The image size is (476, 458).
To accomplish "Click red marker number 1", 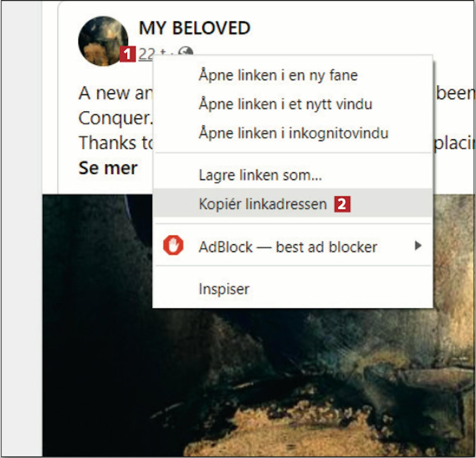I will pos(128,54).
